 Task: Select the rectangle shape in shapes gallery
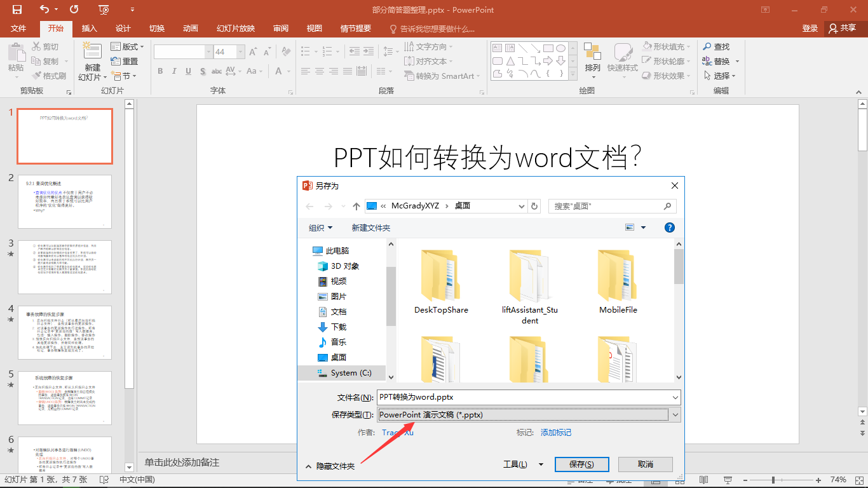click(548, 48)
